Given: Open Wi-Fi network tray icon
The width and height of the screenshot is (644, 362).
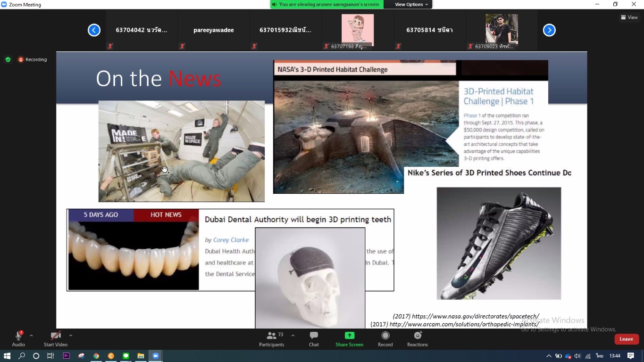Looking at the screenshot, I should (588, 356).
